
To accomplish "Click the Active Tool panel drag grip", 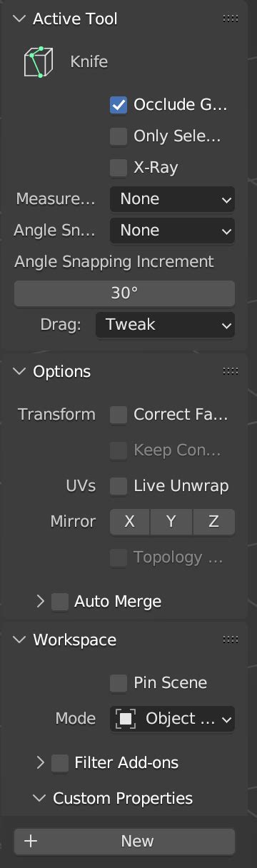I will click(231, 19).
